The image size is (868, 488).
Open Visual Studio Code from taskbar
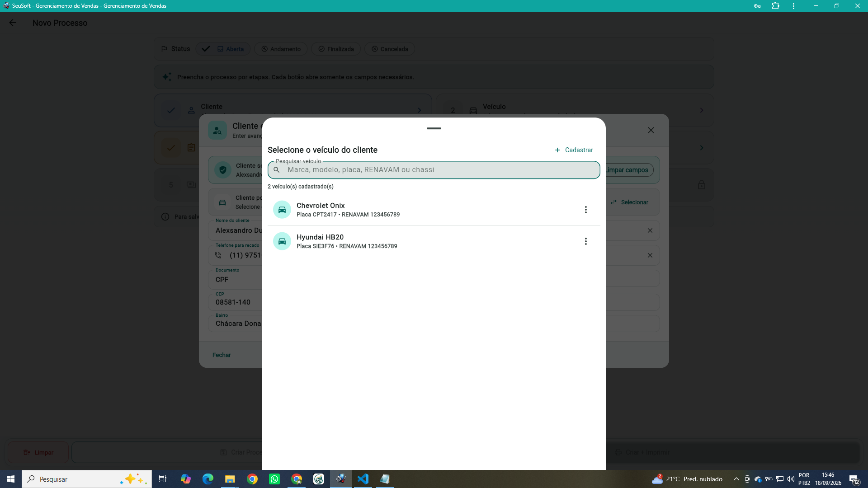pos(363,479)
